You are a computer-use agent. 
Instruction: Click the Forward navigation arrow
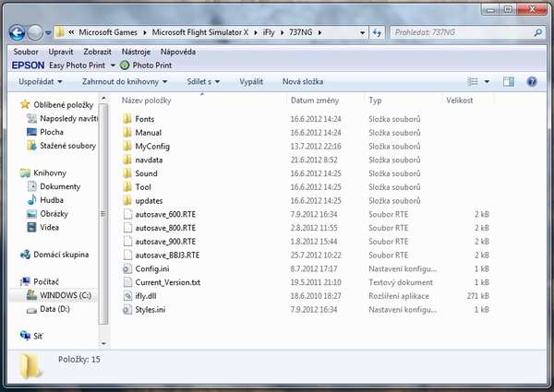(35, 33)
